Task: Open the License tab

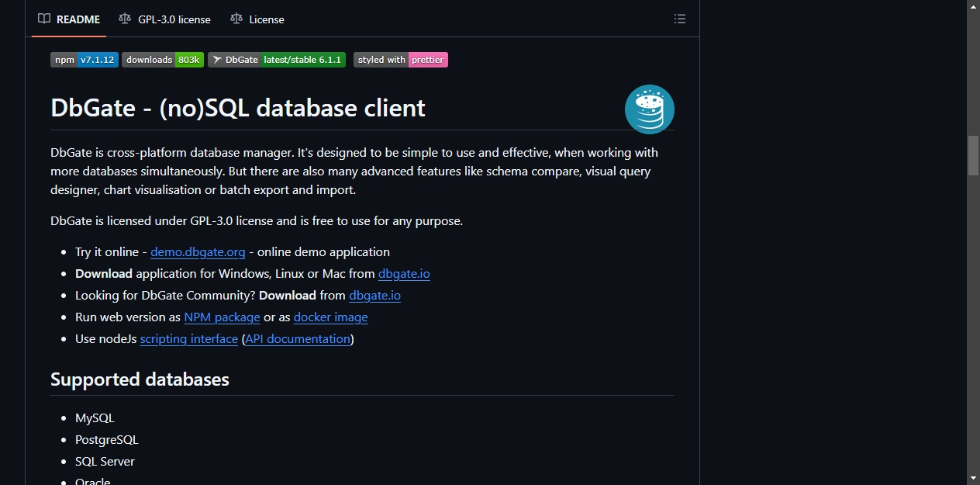Action: tap(257, 19)
